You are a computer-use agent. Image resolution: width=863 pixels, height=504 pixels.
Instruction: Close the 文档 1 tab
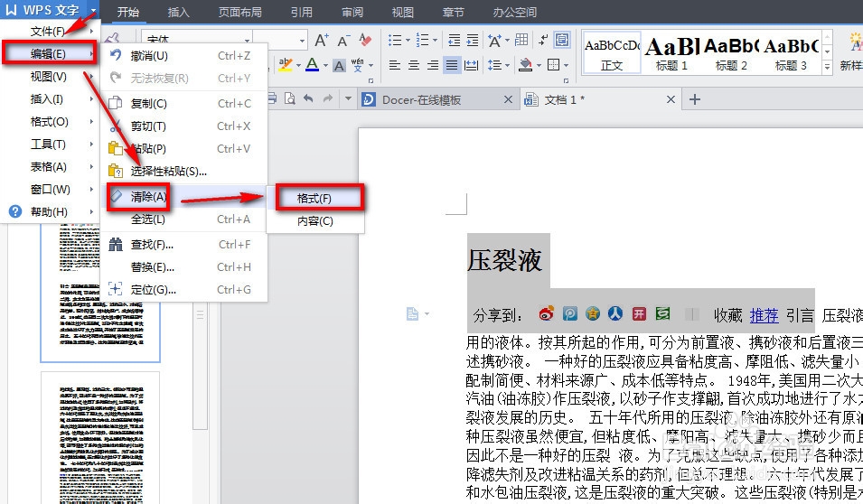671,99
